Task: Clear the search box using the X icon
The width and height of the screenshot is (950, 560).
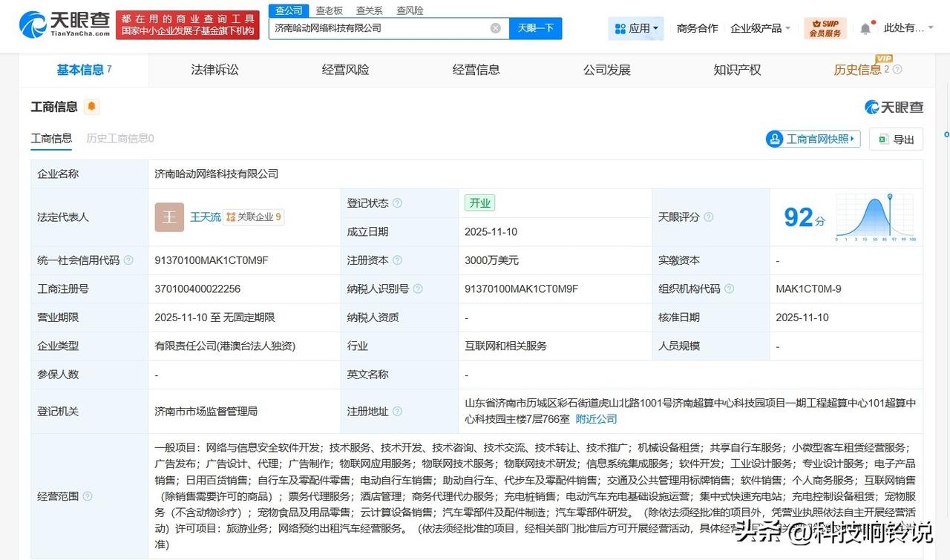Action: [x=495, y=27]
